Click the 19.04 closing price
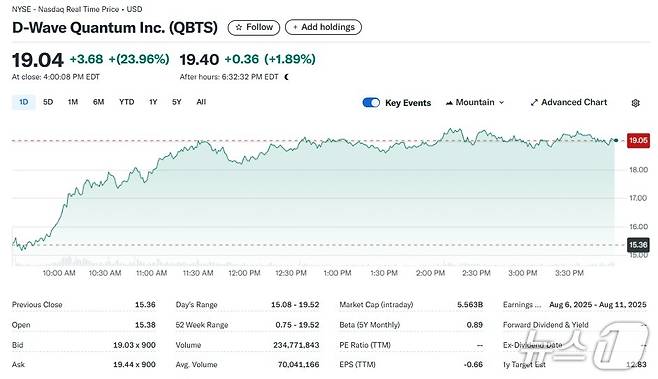Viewport: 658px width, 379px height. [37, 60]
